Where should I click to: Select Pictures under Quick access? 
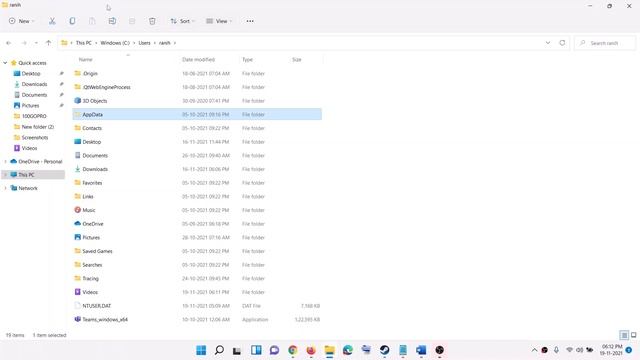(30, 105)
